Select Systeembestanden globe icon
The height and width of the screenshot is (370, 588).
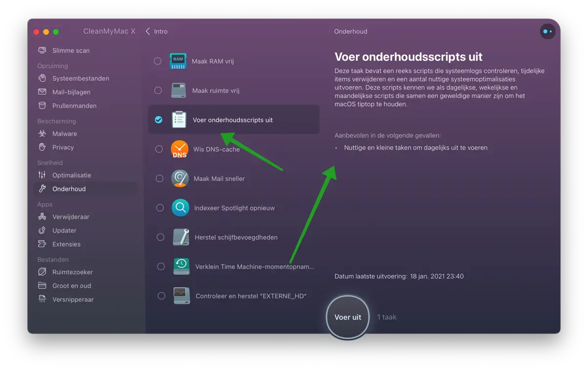[x=43, y=78]
